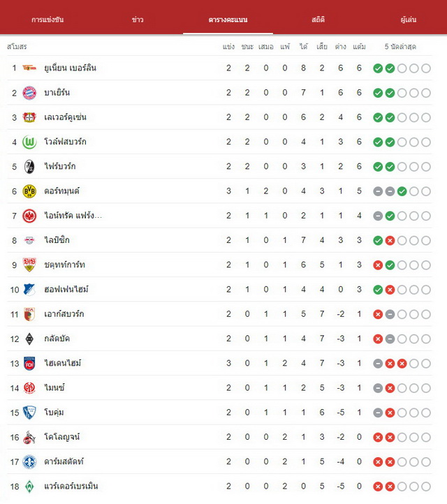Click Dortmund's third match win indicator
447x504 pixels.
(x=402, y=191)
